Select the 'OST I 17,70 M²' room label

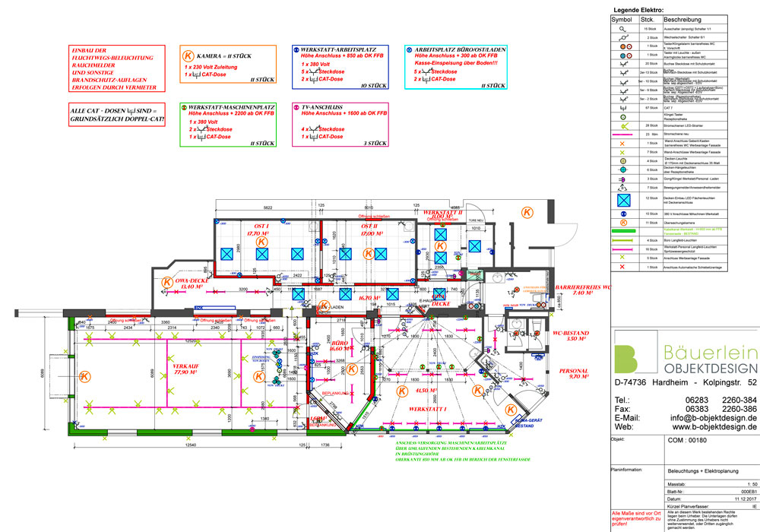(261, 230)
